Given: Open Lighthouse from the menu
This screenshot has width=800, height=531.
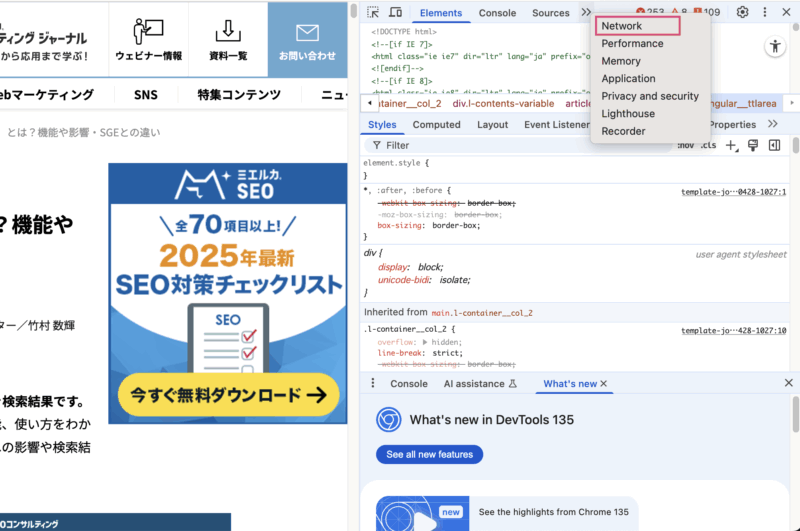Looking at the screenshot, I should (628, 113).
